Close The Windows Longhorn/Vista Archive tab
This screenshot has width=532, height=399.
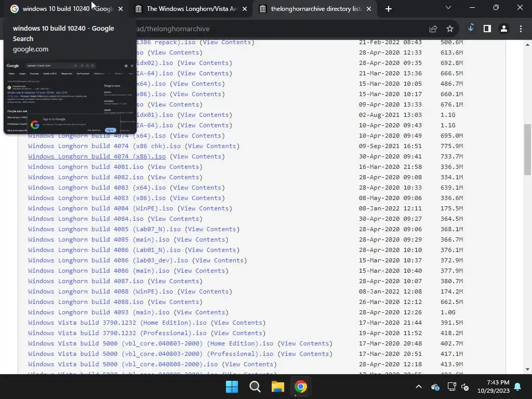(x=245, y=9)
